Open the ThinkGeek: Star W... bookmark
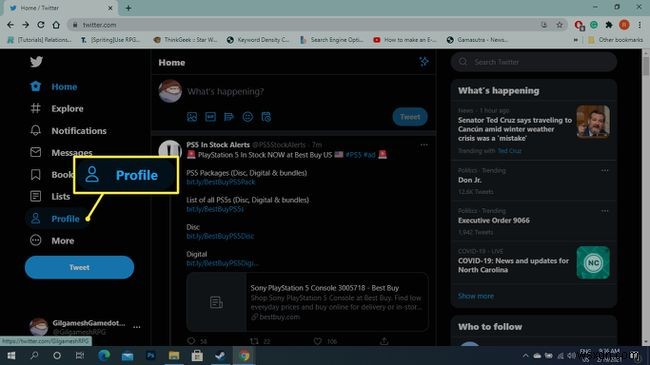The width and height of the screenshot is (650, 365). click(185, 40)
